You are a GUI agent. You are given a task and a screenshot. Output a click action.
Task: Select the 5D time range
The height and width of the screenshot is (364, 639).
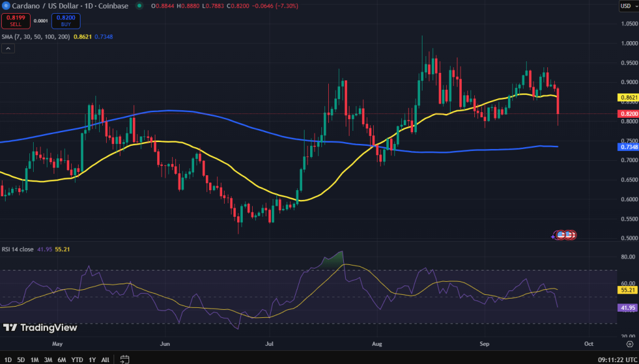[x=21, y=360]
